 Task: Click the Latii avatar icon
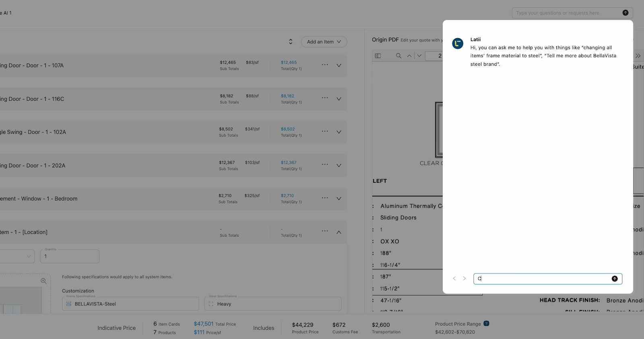tap(458, 43)
